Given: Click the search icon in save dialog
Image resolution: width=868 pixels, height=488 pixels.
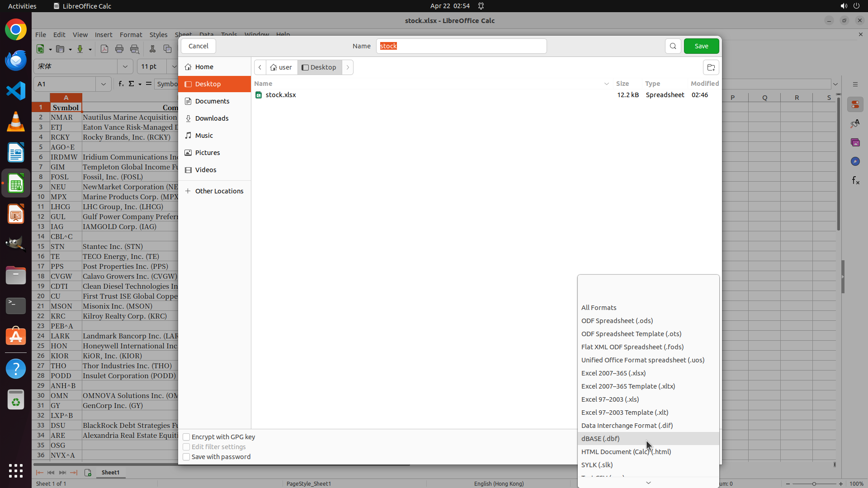Looking at the screenshot, I should click(673, 46).
